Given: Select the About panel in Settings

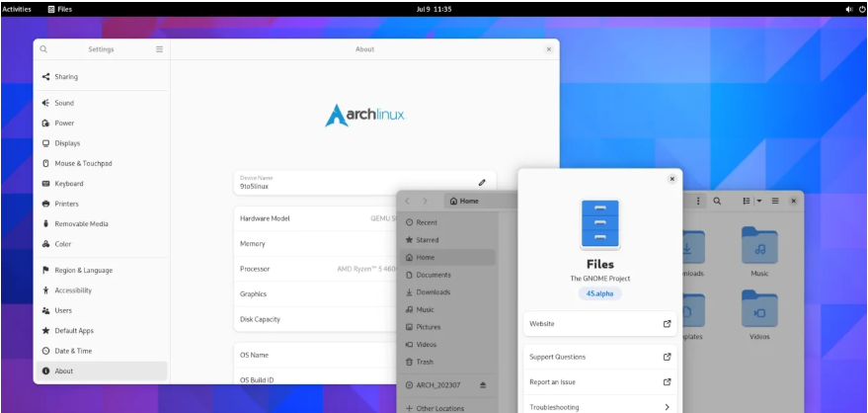Looking at the screenshot, I should 102,371.
